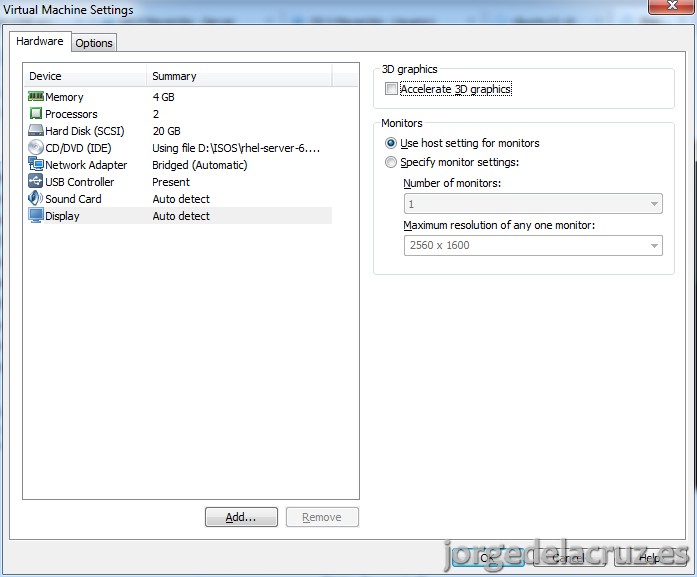
Task: Select Specify monitor settings option
Action: [391, 162]
